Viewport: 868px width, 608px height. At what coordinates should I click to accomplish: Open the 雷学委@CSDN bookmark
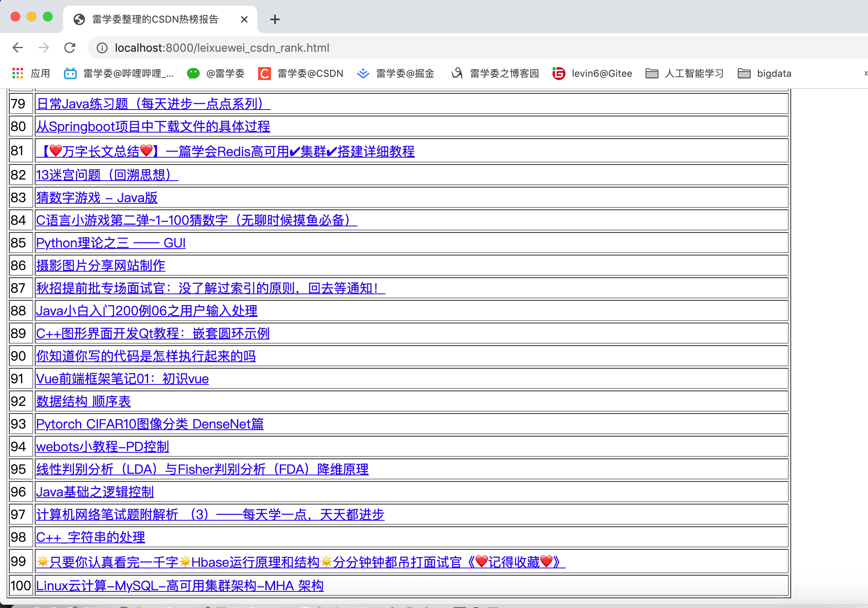coord(301,73)
